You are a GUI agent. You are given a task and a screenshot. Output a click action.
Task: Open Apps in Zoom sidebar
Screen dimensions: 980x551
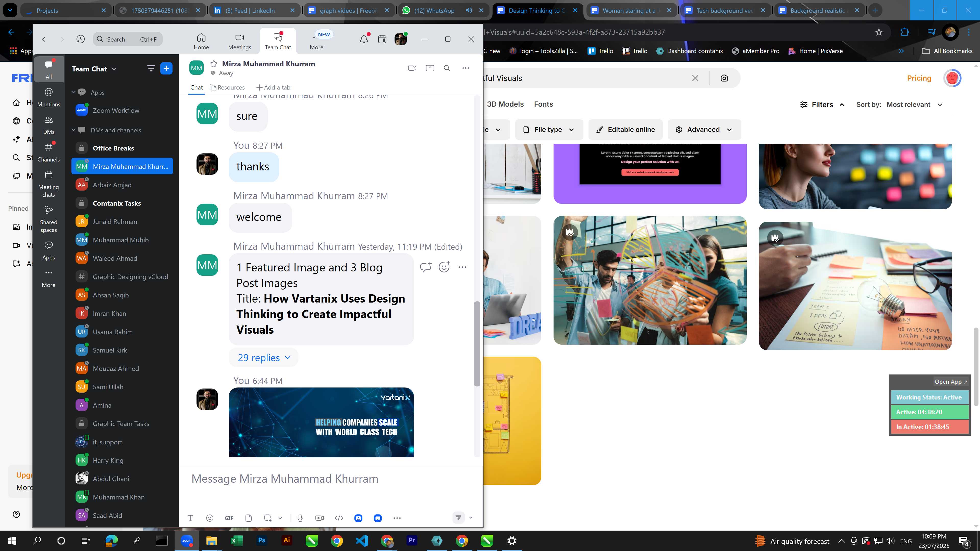coord(49,251)
